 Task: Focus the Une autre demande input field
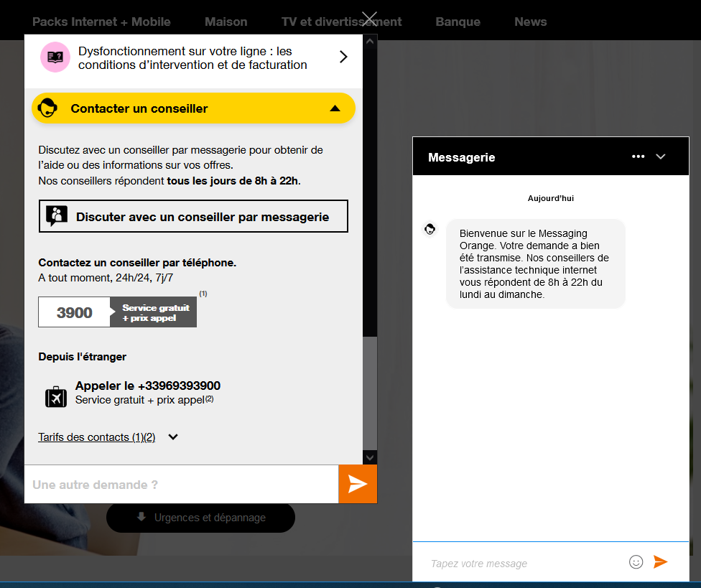coord(182,485)
